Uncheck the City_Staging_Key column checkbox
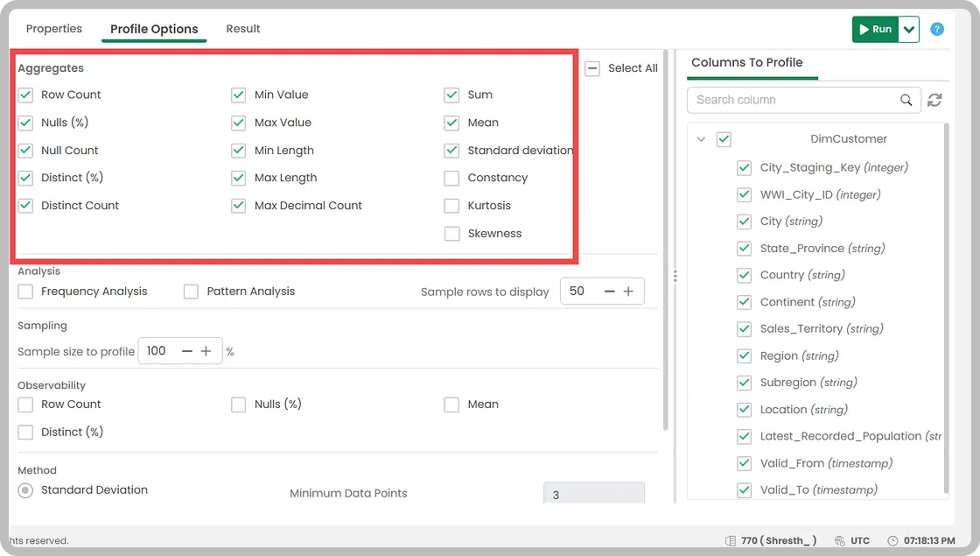Screen dimensions: 980x556 click(744, 167)
